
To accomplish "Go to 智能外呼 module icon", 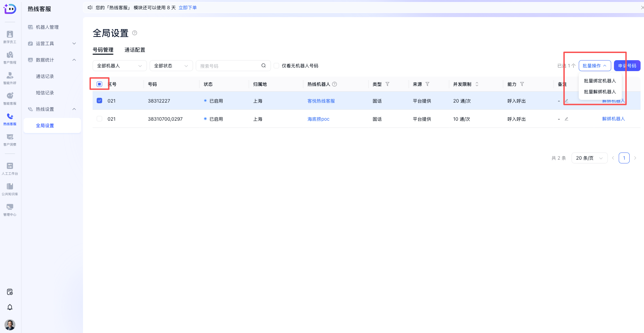I will pos(10,78).
